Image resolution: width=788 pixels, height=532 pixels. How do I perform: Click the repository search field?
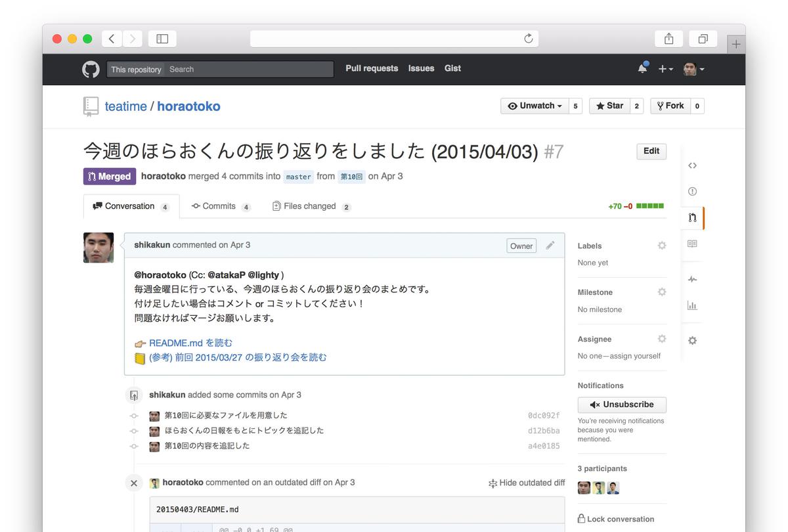(250, 69)
